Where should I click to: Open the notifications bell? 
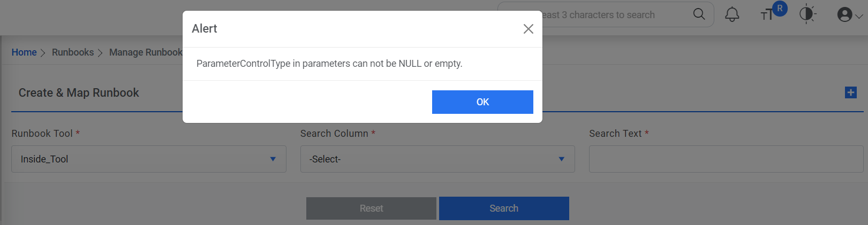(732, 14)
